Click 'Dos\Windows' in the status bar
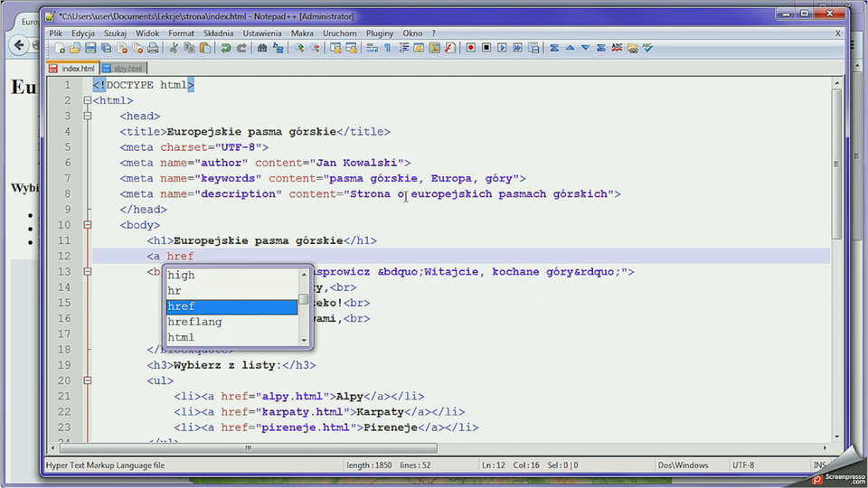The width and height of the screenshot is (868, 488). (x=683, y=465)
